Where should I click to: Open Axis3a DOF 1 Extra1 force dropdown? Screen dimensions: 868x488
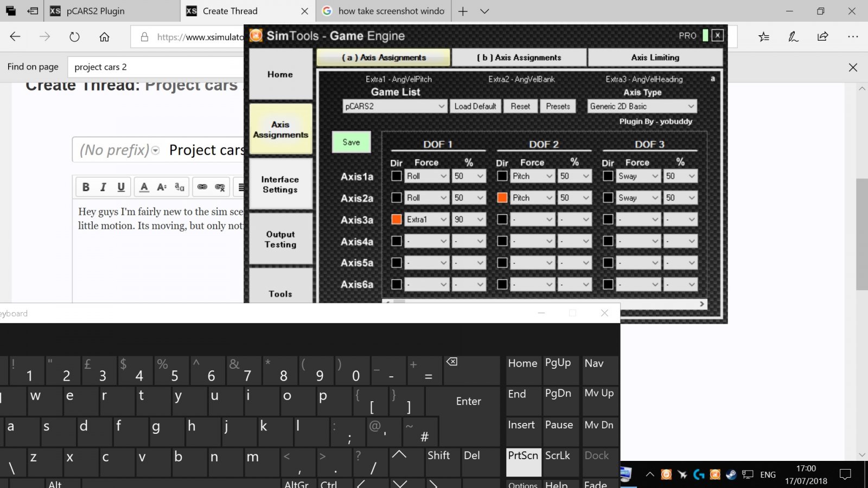(x=427, y=219)
